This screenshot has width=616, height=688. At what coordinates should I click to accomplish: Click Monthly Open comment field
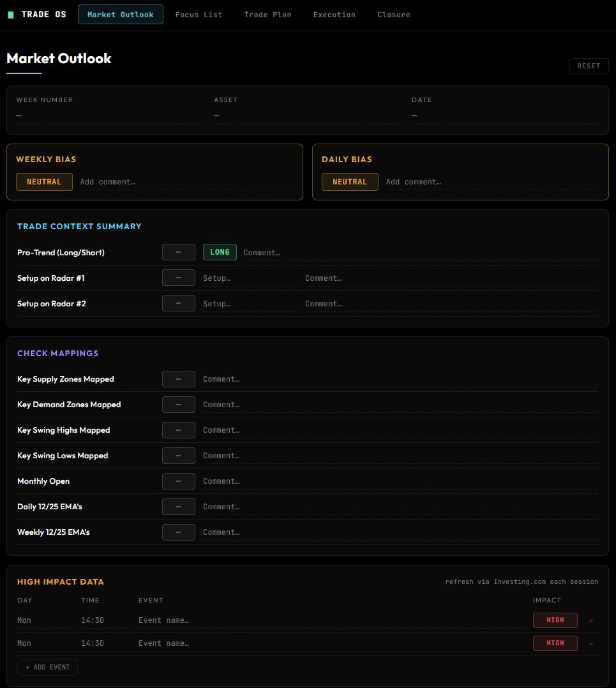pyautogui.click(x=401, y=481)
